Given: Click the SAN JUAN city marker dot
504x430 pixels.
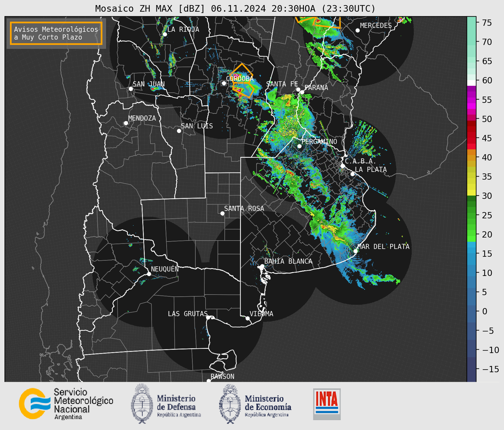Looking at the screenshot, I should click(131, 89).
